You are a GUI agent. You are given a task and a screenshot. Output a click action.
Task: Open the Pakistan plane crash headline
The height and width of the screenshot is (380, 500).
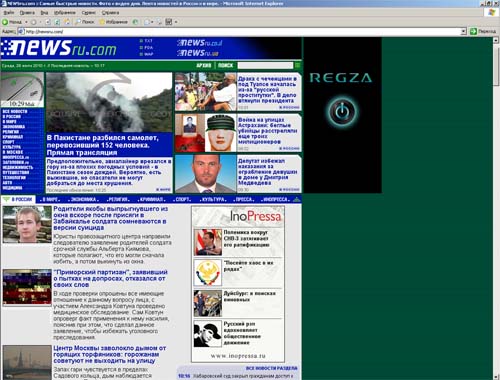102,145
